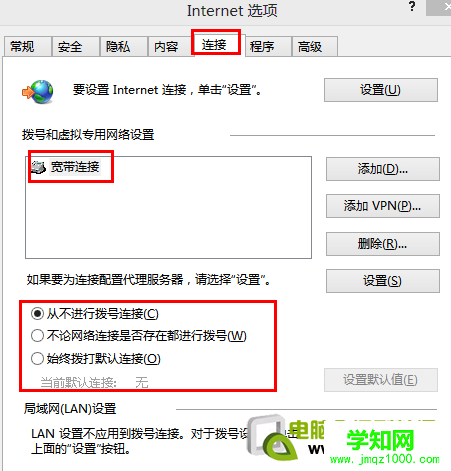The image size is (451, 471).
Task: Click the globe Internet connection icon
Action: tap(38, 91)
